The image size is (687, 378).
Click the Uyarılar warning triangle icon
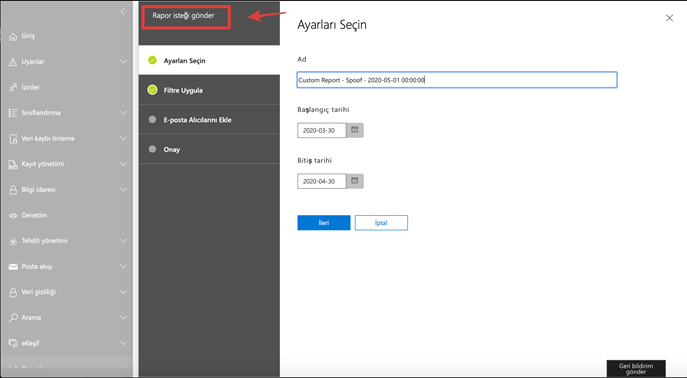pyautogui.click(x=13, y=62)
